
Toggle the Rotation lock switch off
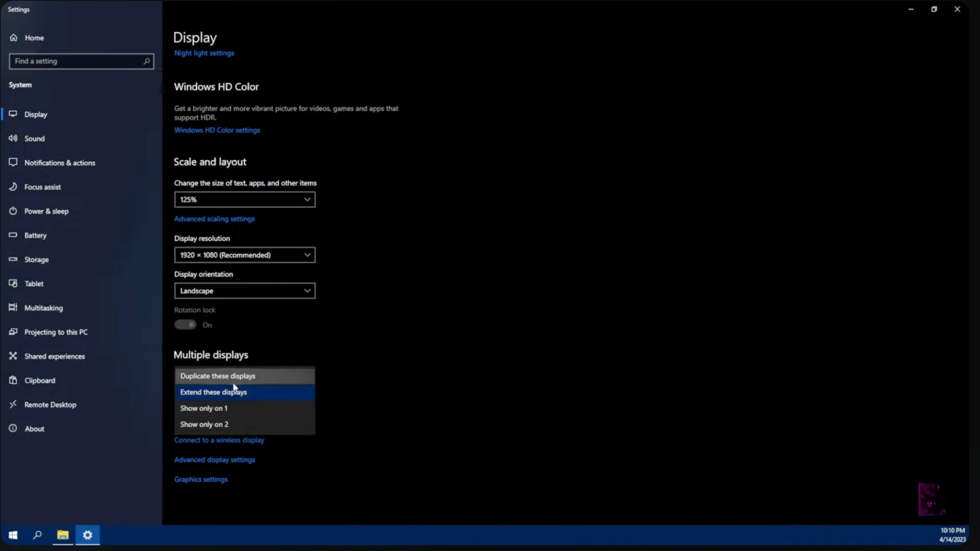tap(186, 324)
